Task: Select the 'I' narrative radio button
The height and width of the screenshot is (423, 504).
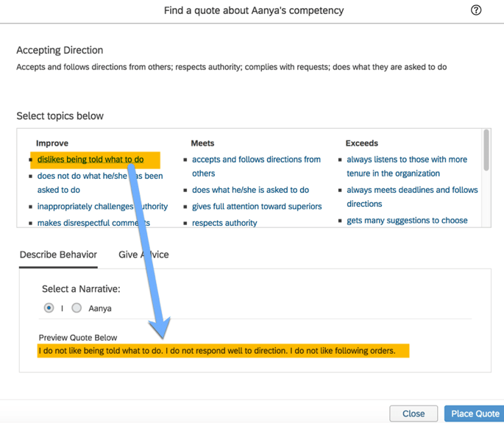Action: point(49,308)
